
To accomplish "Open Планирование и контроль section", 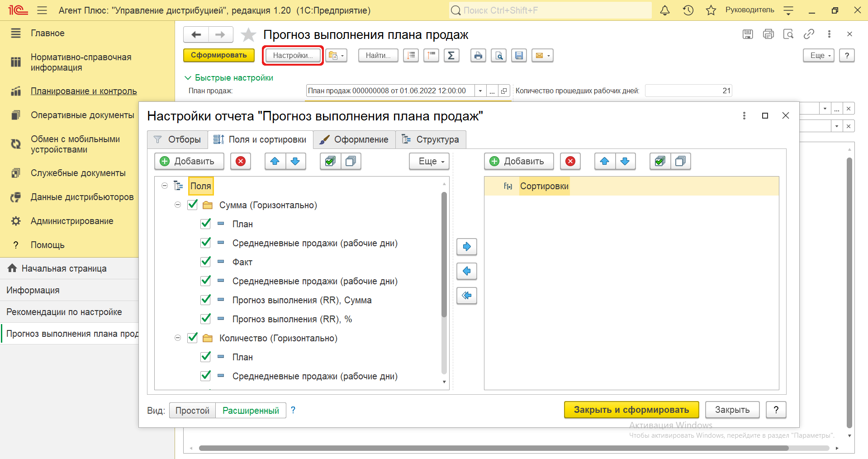I will [84, 91].
